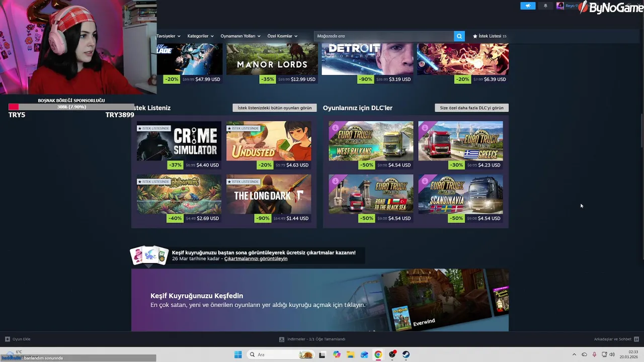Click the blue store search magnifier button
This screenshot has width=644, height=362.
click(x=459, y=36)
